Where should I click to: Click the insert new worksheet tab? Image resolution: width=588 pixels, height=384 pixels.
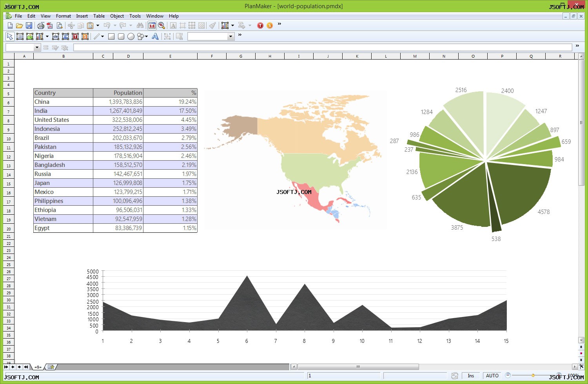(x=51, y=367)
